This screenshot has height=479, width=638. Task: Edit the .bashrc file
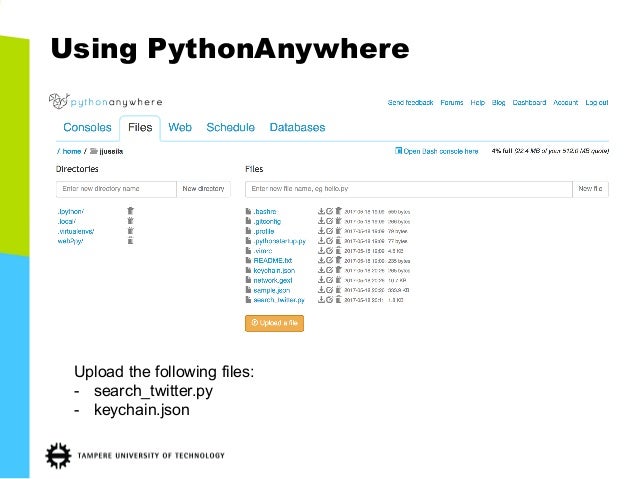(330, 211)
